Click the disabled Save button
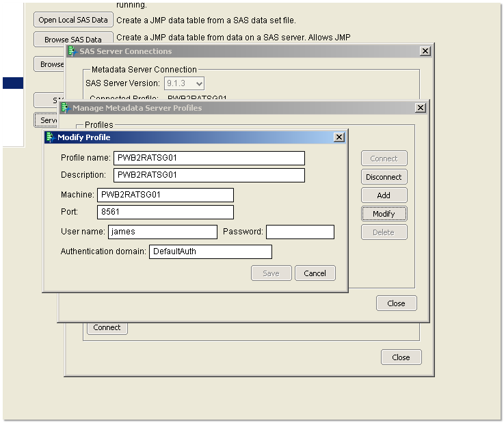The height and width of the screenshot is (423, 504). [x=271, y=273]
